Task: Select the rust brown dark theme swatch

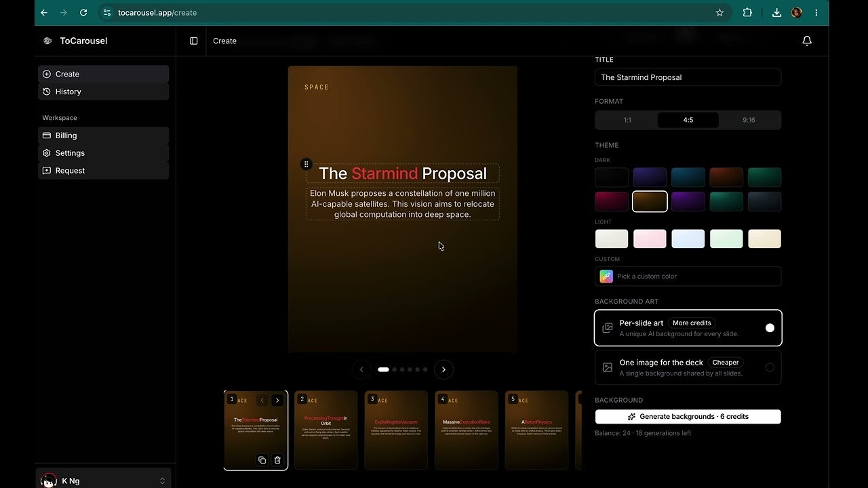Action: tap(726, 178)
